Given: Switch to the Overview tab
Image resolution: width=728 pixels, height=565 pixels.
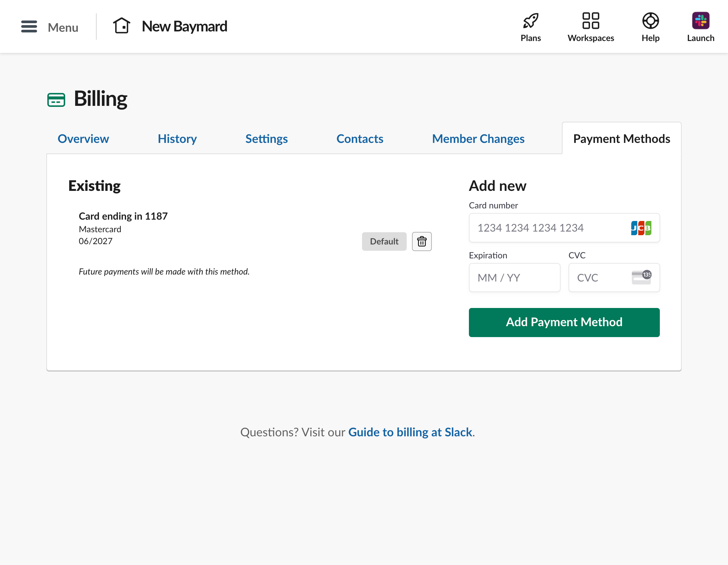Looking at the screenshot, I should click(83, 139).
